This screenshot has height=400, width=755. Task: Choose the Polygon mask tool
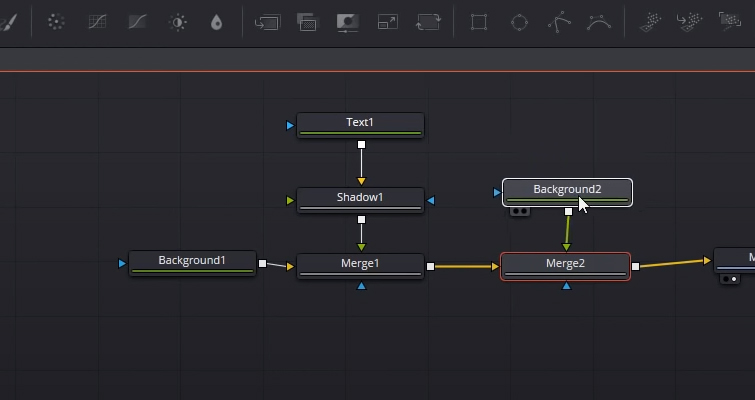tap(559, 22)
